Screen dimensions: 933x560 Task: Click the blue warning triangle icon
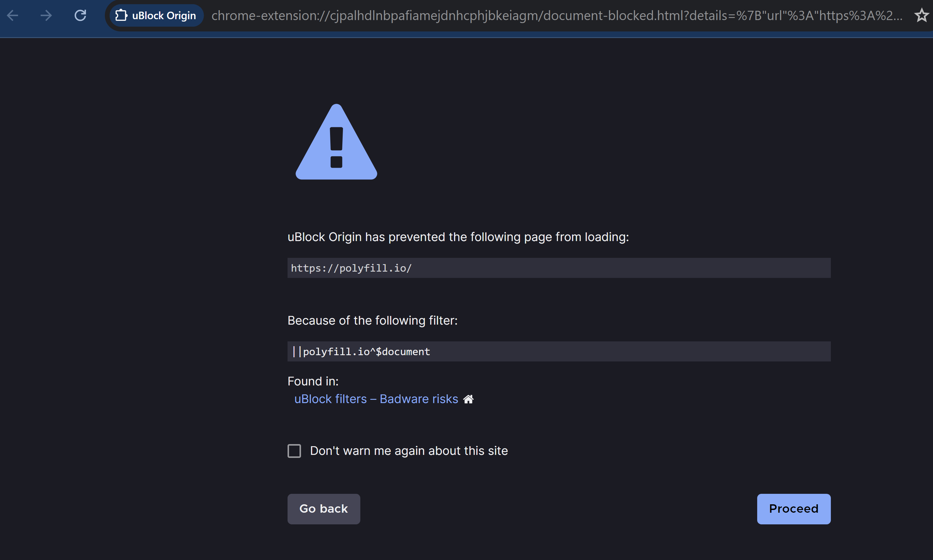click(336, 142)
